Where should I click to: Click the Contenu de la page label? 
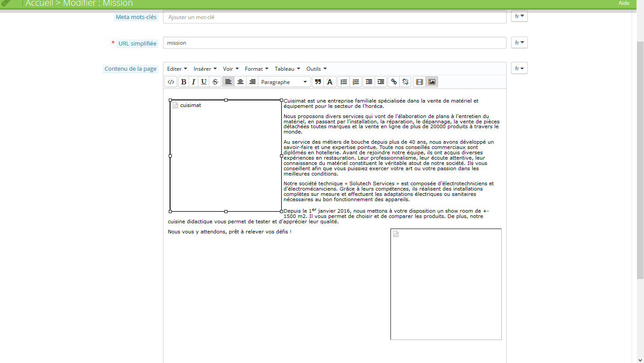(130, 69)
